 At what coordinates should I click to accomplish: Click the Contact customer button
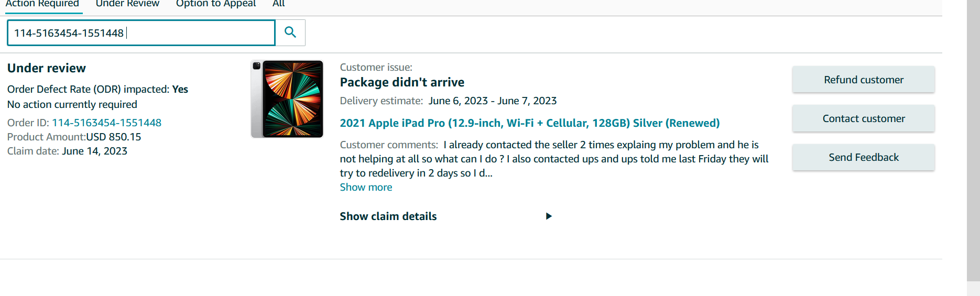pyautogui.click(x=863, y=118)
